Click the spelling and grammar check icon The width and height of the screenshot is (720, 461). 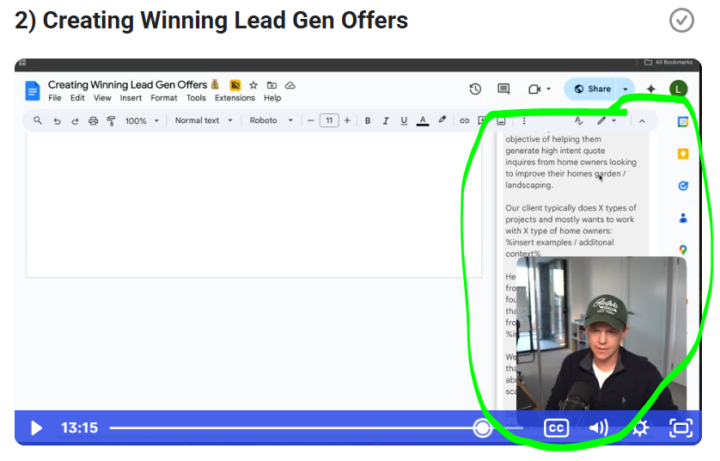(579, 121)
